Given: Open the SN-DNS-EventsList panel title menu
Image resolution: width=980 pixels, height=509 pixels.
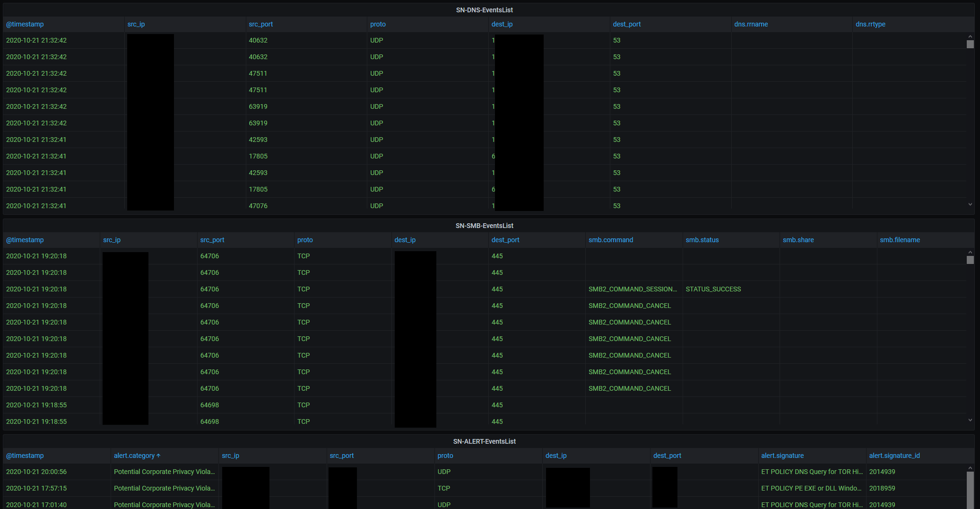Looking at the screenshot, I should (484, 10).
